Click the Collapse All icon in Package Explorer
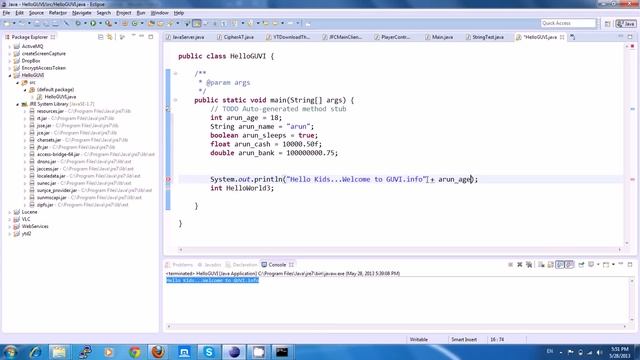Screen dimensions: 640x360 click(100, 37)
